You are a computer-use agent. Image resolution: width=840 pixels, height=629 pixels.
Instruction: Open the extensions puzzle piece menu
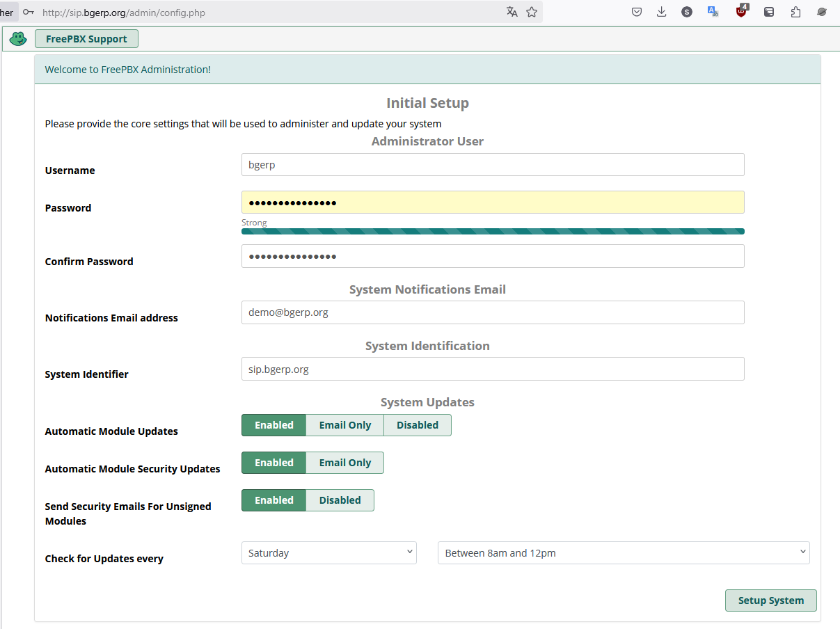tap(795, 12)
